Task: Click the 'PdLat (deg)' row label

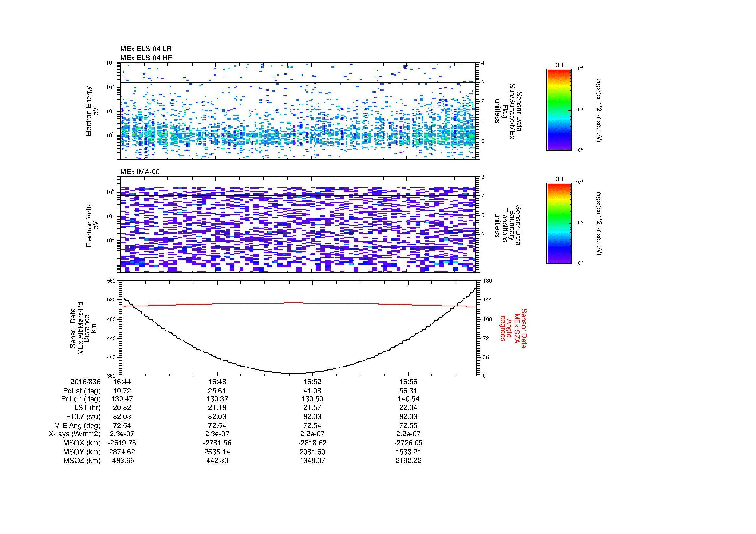Action: pyautogui.click(x=82, y=391)
